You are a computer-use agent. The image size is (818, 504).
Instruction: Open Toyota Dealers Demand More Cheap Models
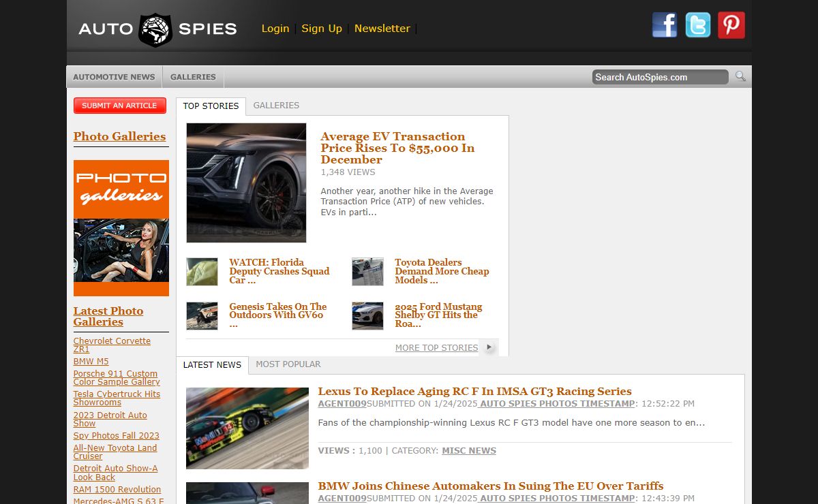(x=442, y=271)
